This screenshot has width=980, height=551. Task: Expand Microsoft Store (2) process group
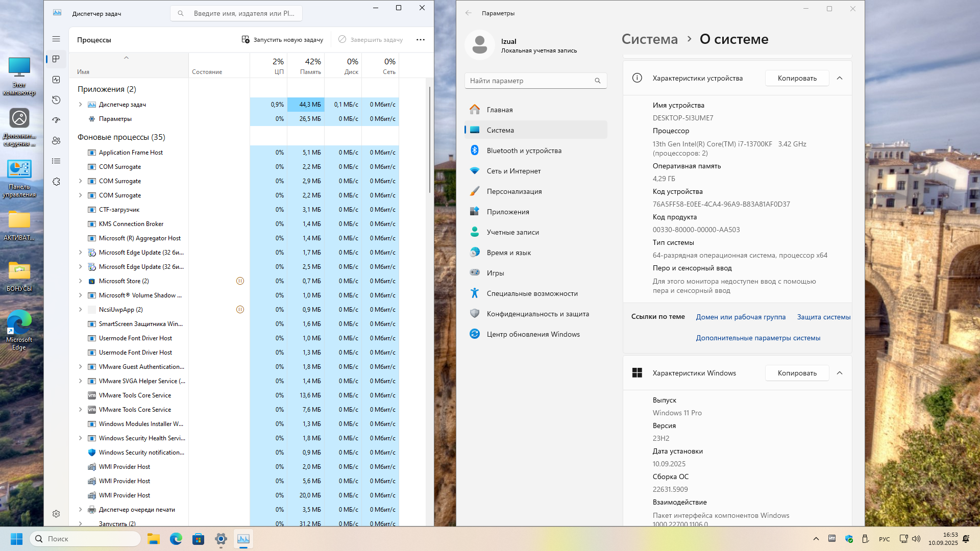coord(80,281)
